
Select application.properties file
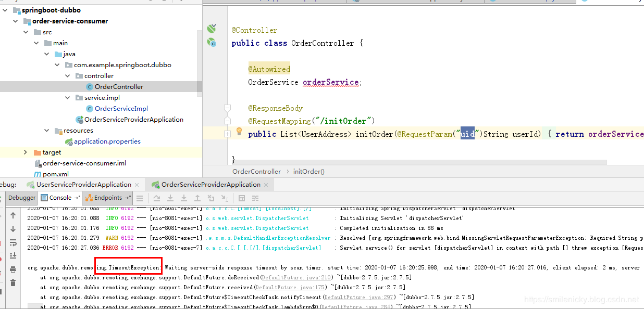coord(107,141)
